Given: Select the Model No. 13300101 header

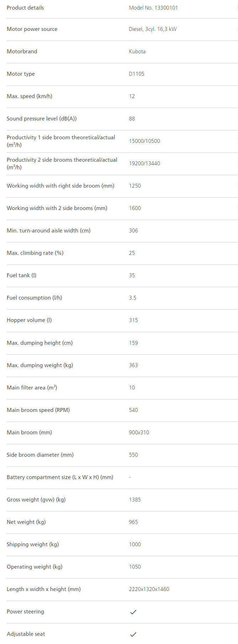Looking at the screenshot, I should (x=153, y=8).
